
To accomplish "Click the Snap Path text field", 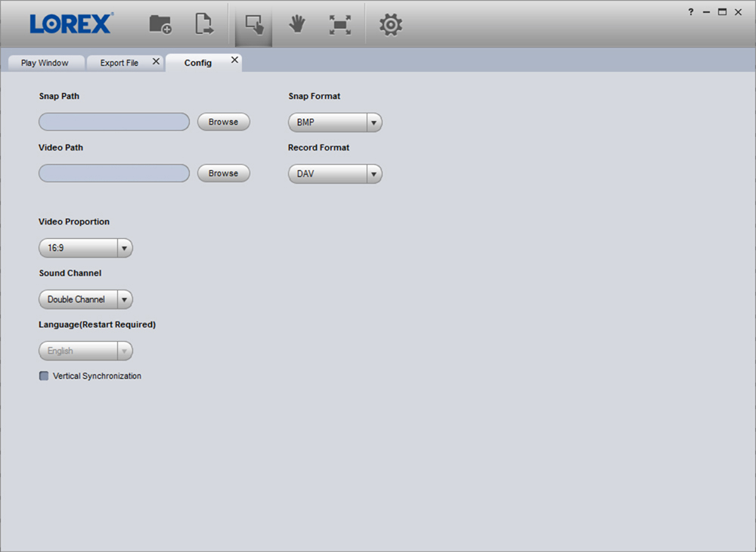I will (x=114, y=122).
